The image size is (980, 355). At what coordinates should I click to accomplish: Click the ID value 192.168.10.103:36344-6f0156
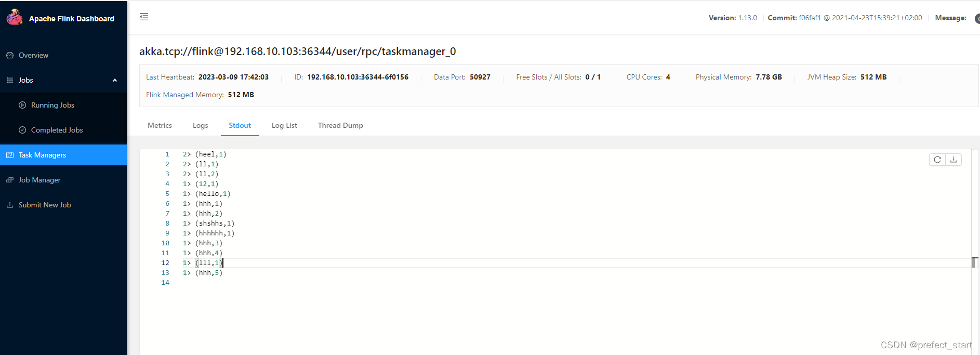point(357,77)
